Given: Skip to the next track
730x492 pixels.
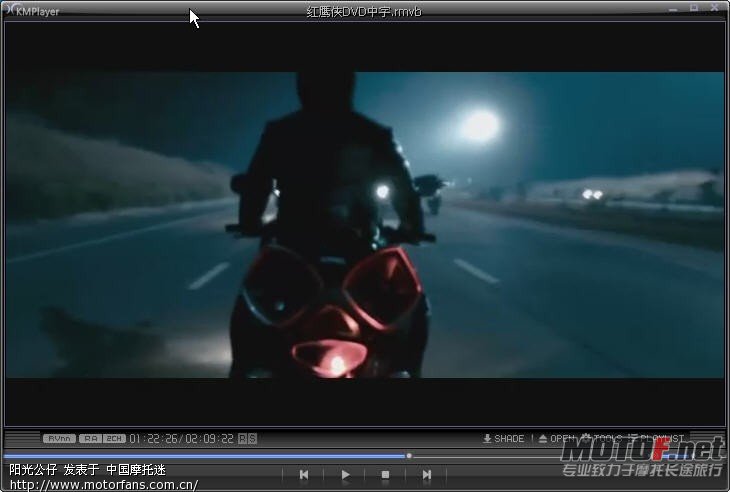Looking at the screenshot, I should point(427,475).
